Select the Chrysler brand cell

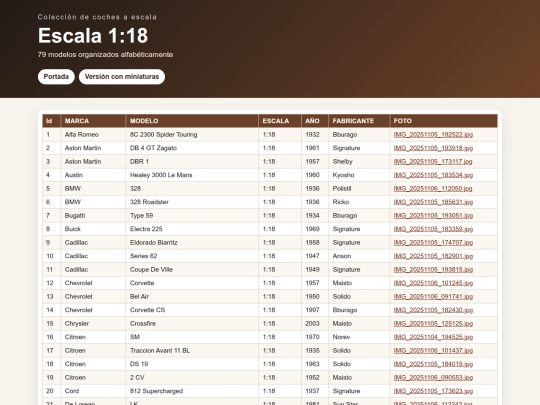click(93, 324)
